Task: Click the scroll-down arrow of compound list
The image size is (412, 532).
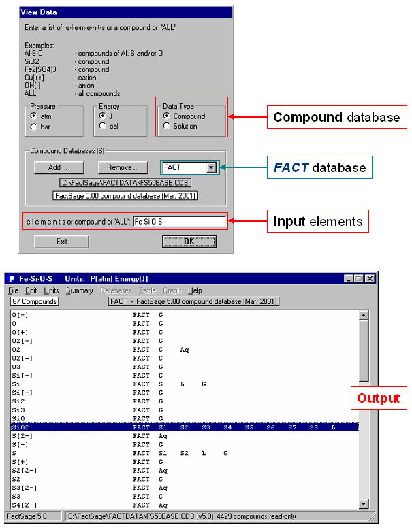Action: [x=364, y=504]
